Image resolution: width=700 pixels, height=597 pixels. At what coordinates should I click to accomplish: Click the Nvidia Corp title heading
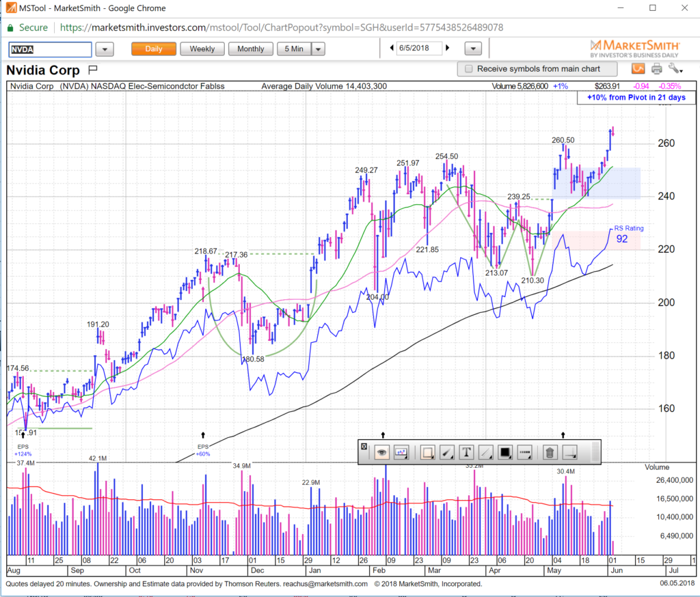pyautogui.click(x=43, y=70)
